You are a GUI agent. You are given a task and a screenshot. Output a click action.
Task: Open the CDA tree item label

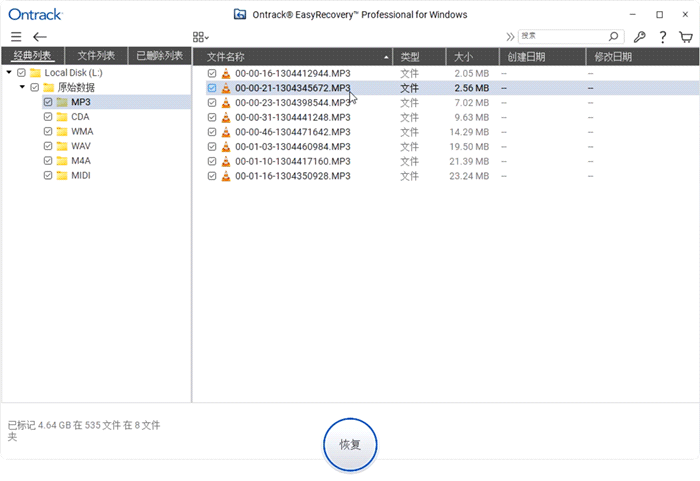pyautogui.click(x=80, y=117)
